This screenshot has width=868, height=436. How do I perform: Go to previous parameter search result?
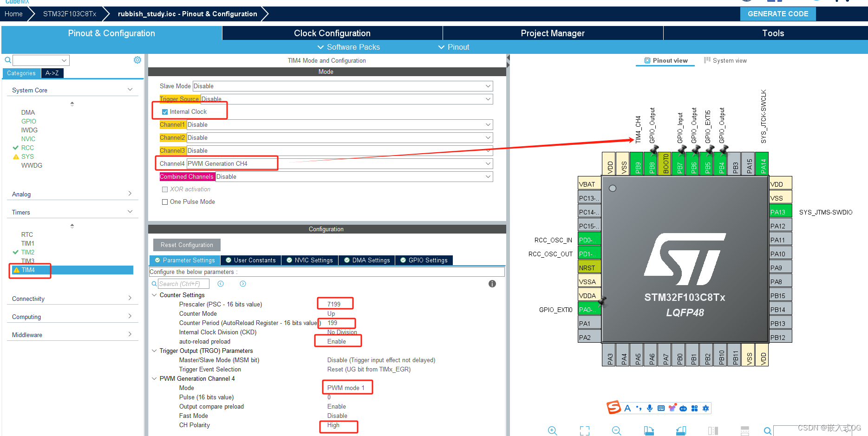[x=221, y=284]
